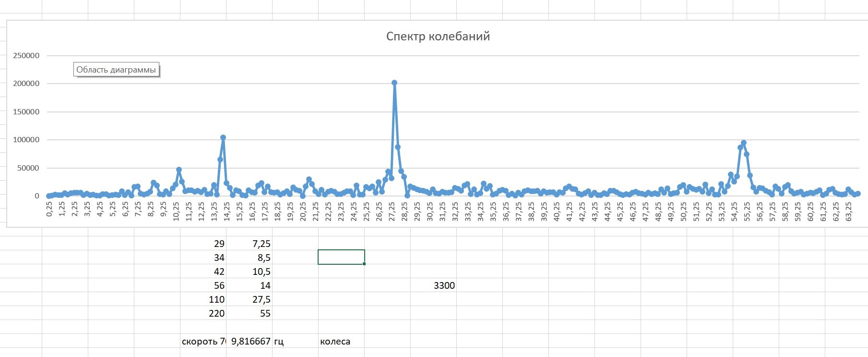Select cell containing 7,25
This screenshot has height=357, width=868.
coord(249,244)
